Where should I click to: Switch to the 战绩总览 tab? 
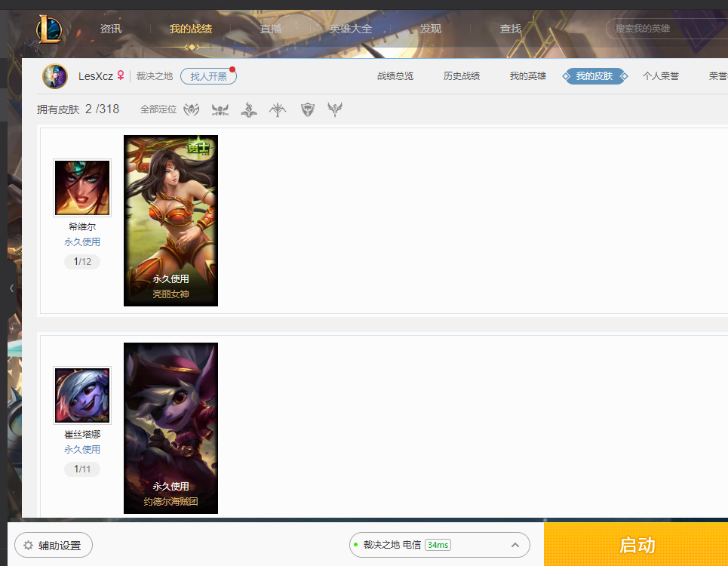coord(395,76)
